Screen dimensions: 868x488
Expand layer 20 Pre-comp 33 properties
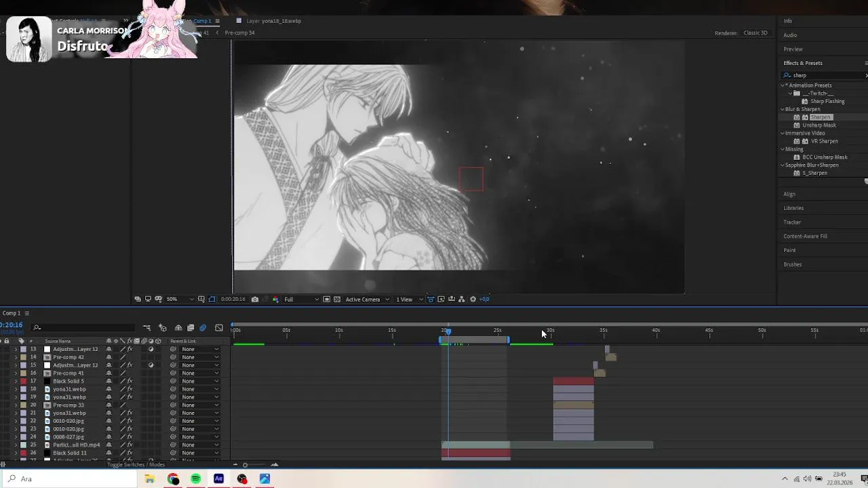coord(16,405)
